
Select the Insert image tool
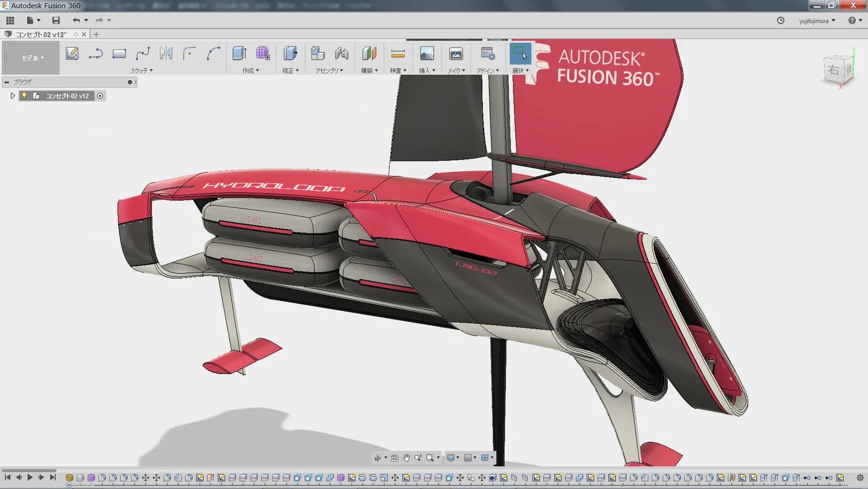pos(427,53)
